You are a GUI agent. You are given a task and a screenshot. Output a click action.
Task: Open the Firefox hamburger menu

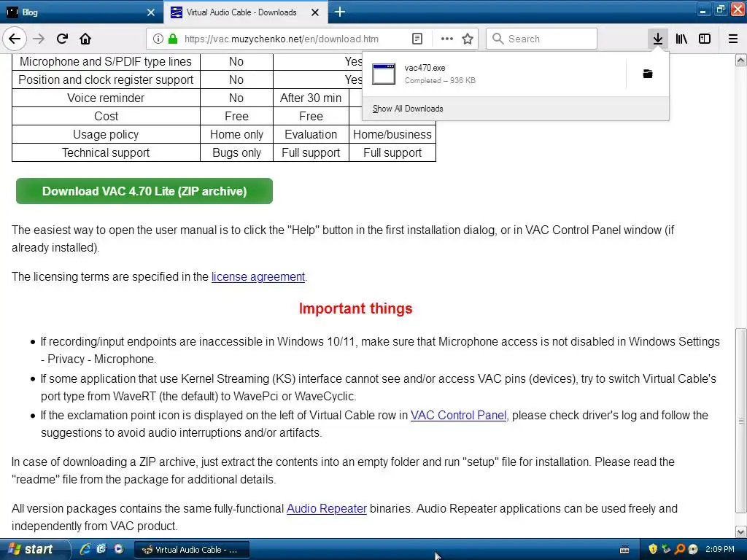[x=733, y=39]
